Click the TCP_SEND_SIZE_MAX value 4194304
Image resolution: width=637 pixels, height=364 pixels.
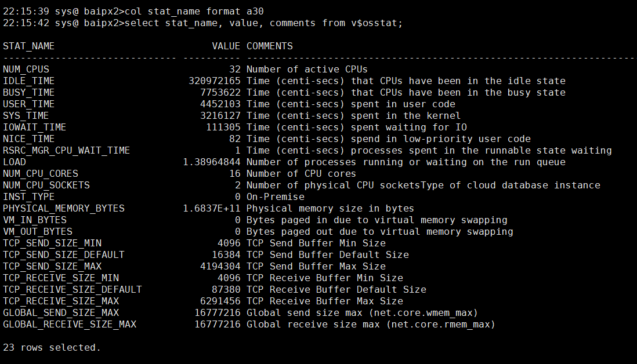click(220, 266)
